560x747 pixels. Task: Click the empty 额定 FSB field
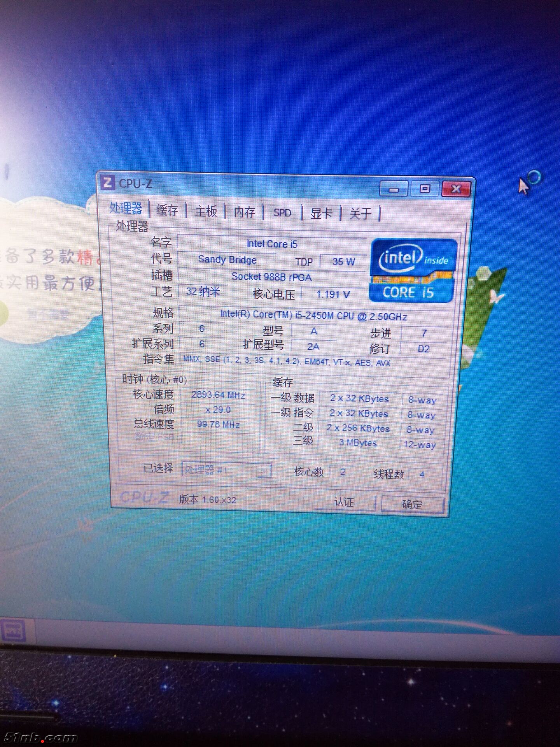pos(218,438)
